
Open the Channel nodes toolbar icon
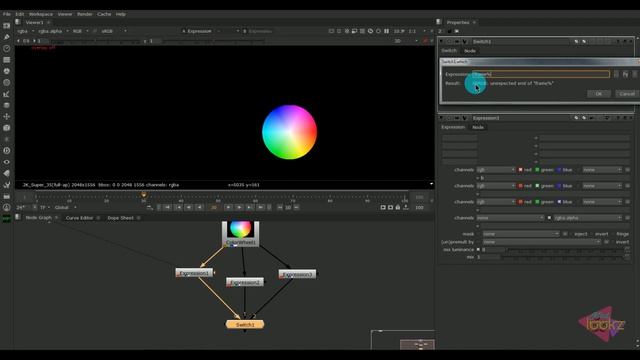[x=7, y=60]
